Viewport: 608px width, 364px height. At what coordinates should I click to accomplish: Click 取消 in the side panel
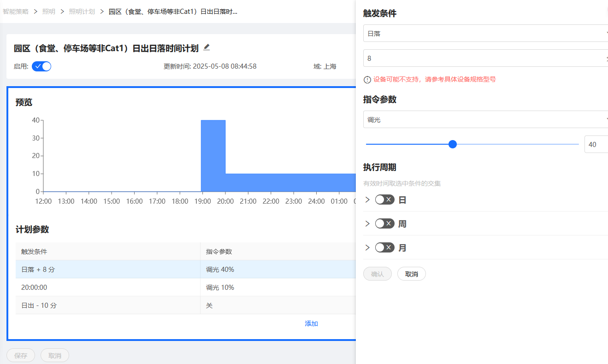pos(412,274)
